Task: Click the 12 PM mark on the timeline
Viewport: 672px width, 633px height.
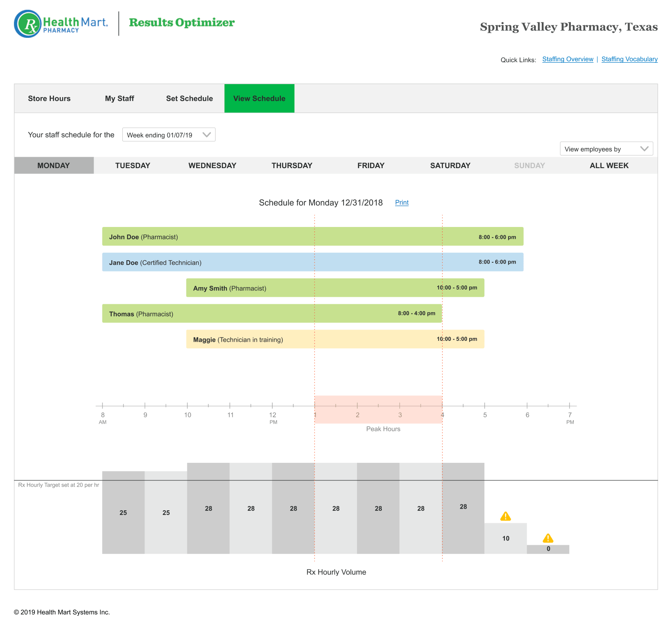Action: (273, 417)
